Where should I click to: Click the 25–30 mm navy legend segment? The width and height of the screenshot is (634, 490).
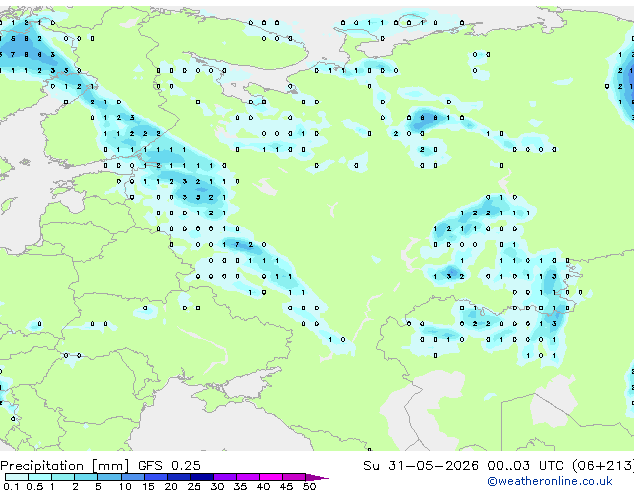(x=201, y=477)
